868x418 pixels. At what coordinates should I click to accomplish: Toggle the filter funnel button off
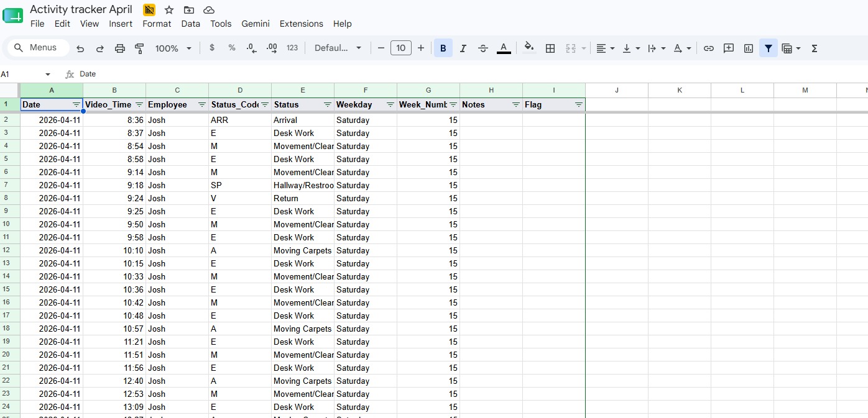coord(769,48)
